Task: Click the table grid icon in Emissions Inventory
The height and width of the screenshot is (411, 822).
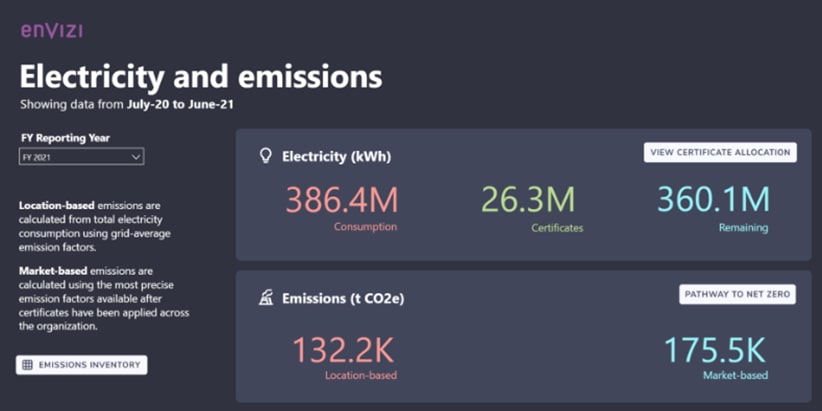Action: click(x=28, y=365)
